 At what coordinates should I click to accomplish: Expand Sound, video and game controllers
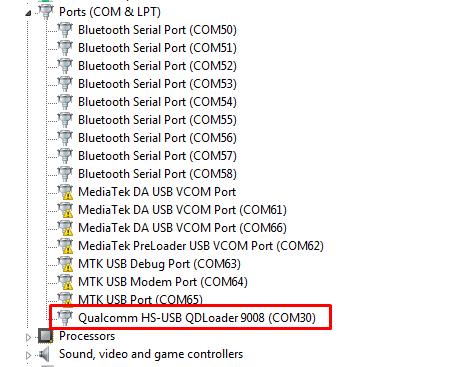[28, 355]
